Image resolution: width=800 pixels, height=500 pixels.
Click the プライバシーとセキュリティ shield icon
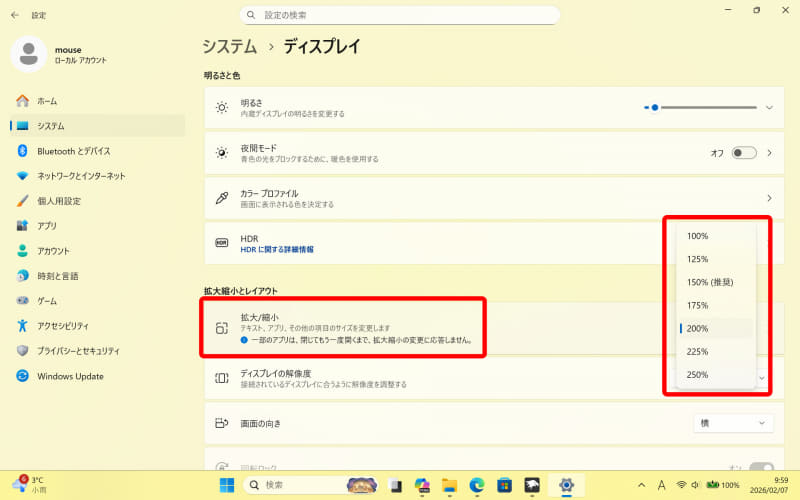22,351
